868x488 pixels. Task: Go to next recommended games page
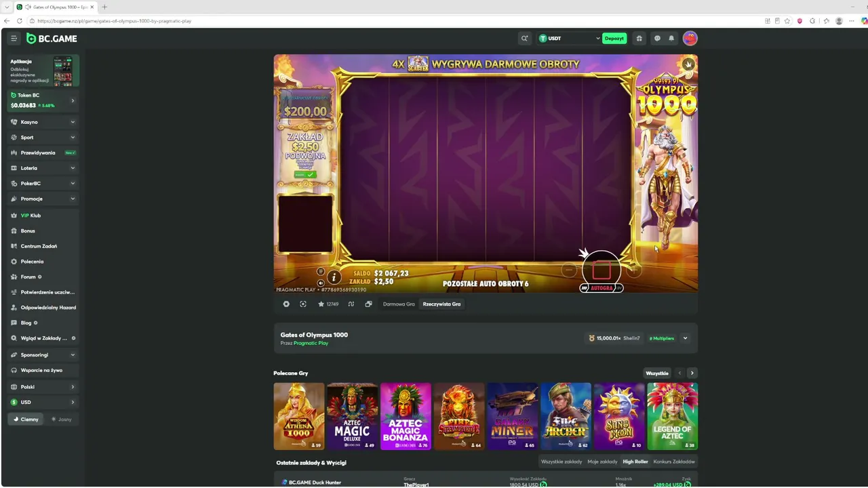coord(692,373)
